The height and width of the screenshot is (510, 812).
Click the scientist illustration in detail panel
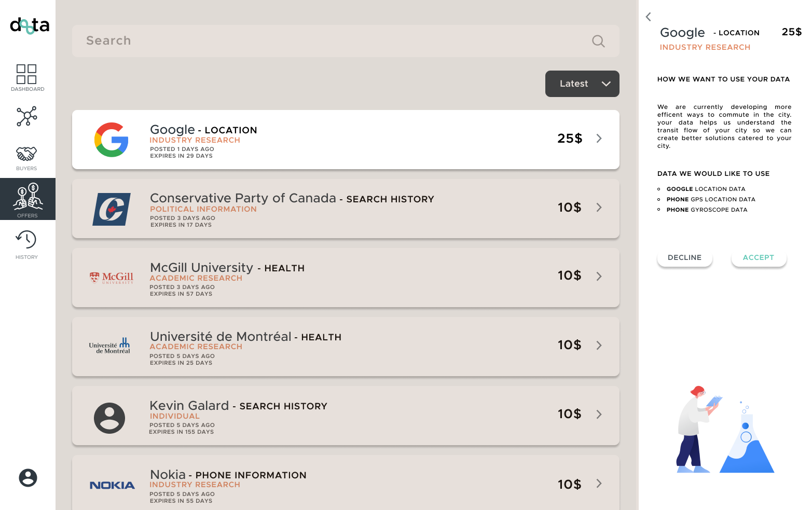coord(725,429)
